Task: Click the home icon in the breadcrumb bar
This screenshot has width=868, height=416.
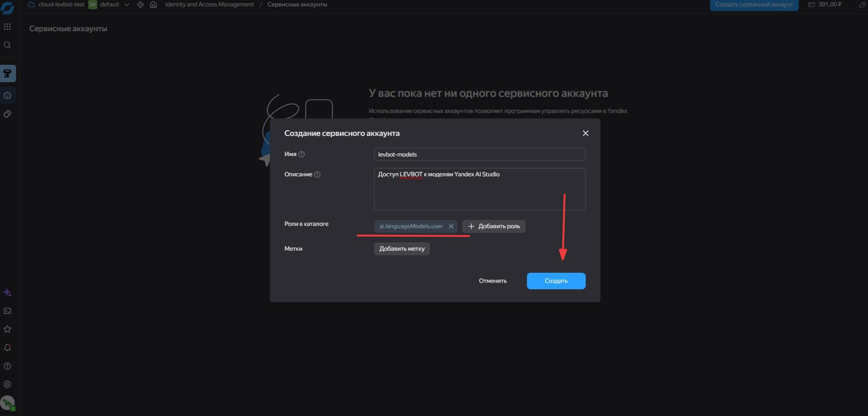Action: (x=153, y=5)
